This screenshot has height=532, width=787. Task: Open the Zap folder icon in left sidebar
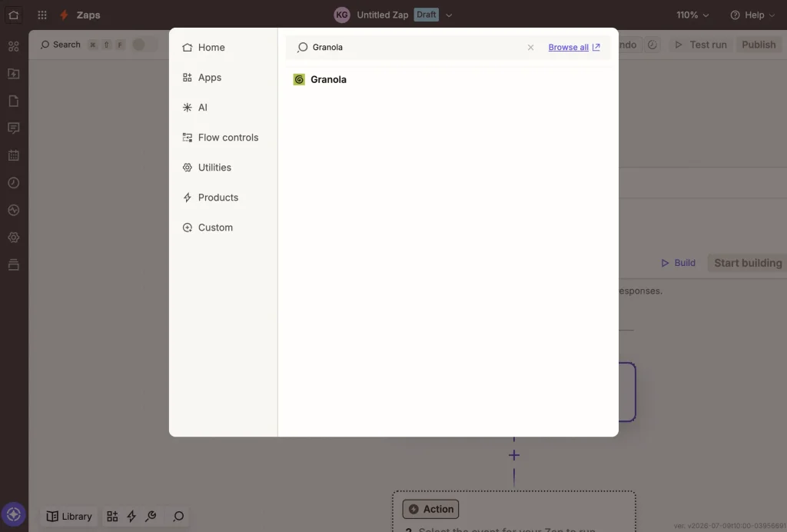coord(14,74)
